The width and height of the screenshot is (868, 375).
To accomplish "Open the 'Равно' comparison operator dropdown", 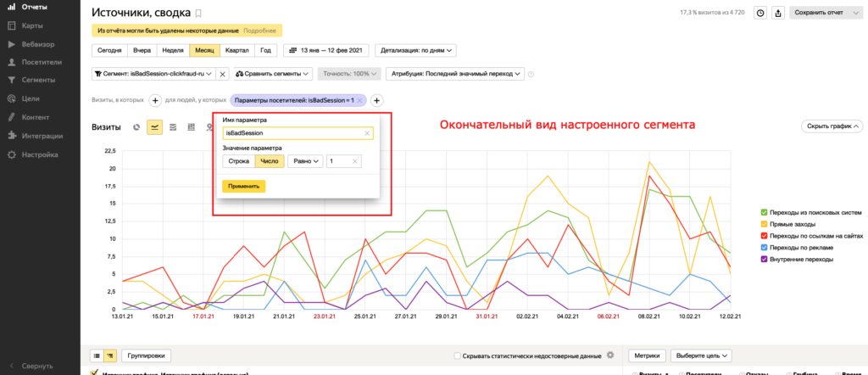I will [x=304, y=161].
